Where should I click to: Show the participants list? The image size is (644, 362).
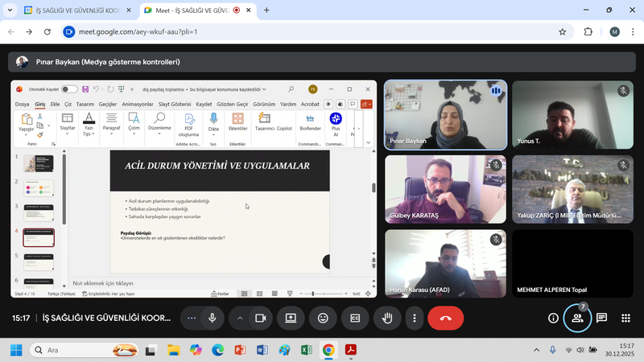577,318
